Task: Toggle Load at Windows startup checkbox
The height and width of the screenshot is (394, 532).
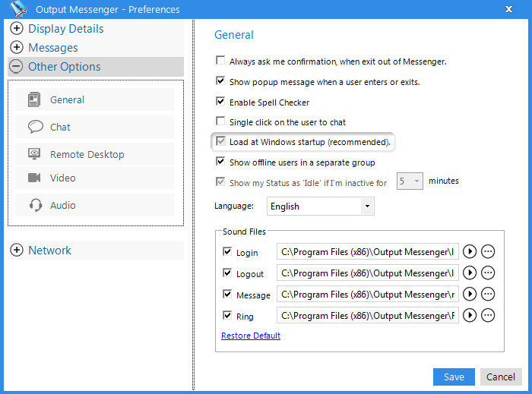Action: point(220,141)
